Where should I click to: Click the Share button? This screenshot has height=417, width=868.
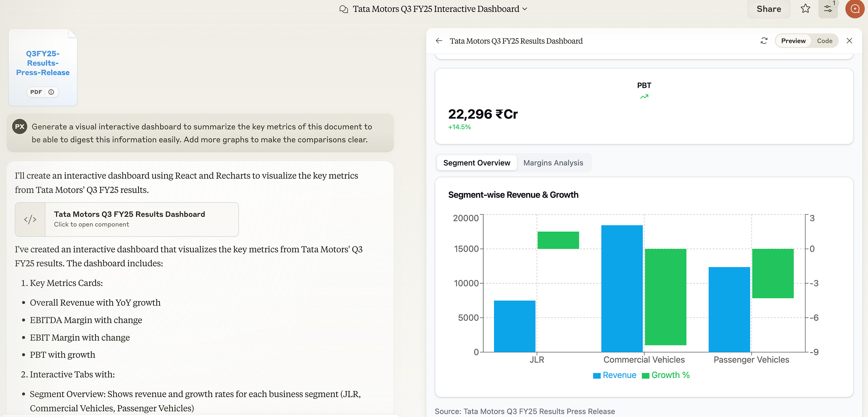click(x=769, y=9)
